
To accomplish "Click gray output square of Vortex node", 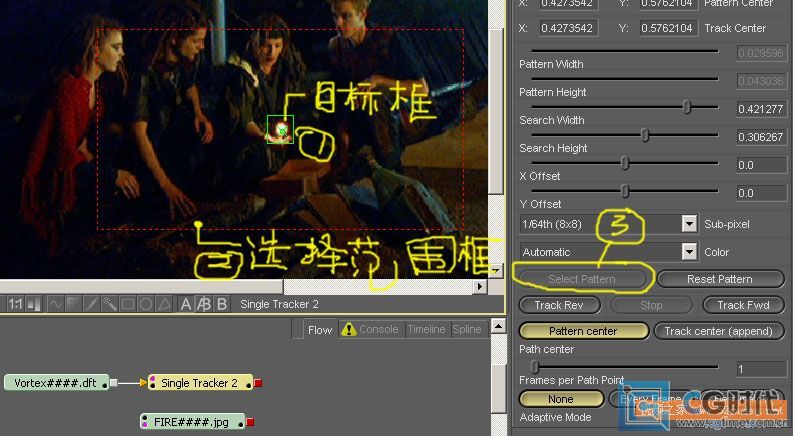I will pos(114,383).
